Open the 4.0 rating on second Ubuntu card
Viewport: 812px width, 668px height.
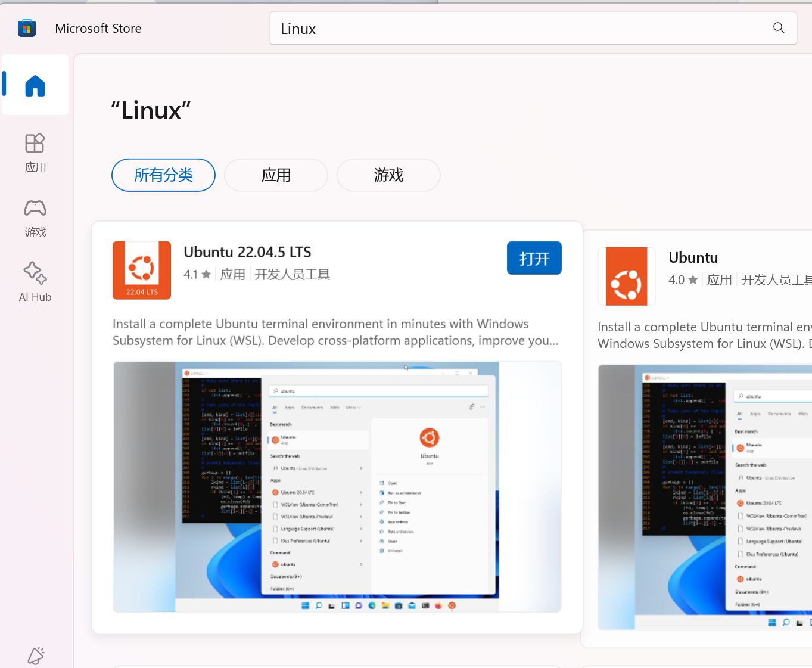683,279
